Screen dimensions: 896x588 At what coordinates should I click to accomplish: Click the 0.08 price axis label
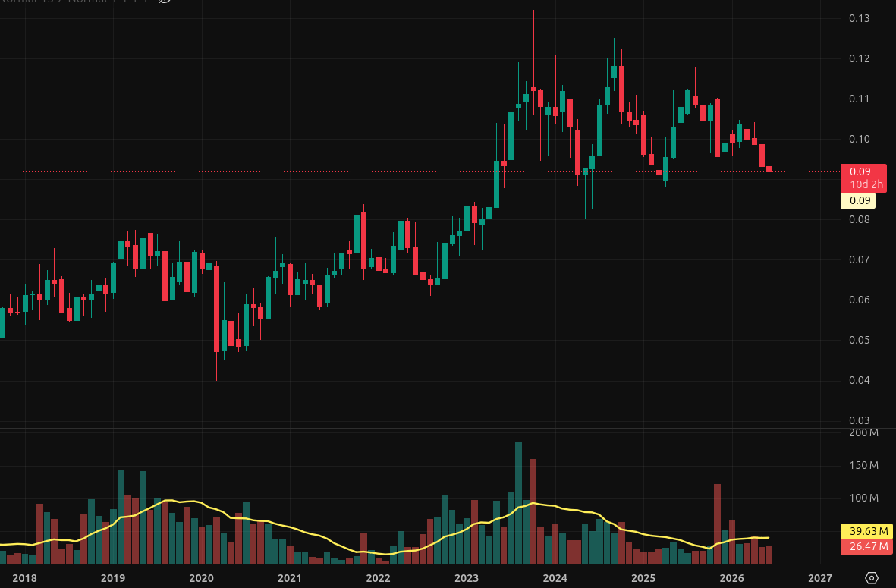point(860,219)
